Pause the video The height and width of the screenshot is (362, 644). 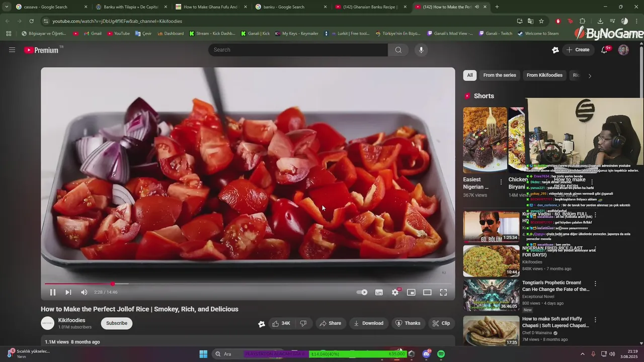[52, 292]
